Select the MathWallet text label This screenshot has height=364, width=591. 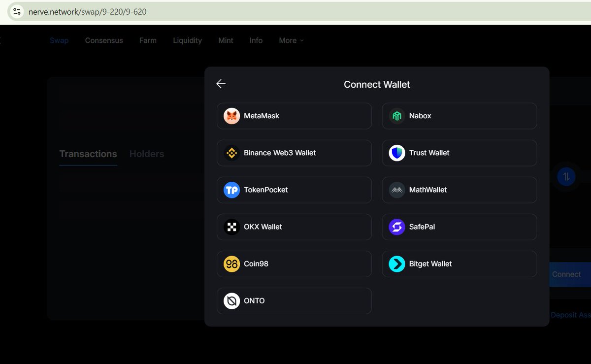coord(428,190)
